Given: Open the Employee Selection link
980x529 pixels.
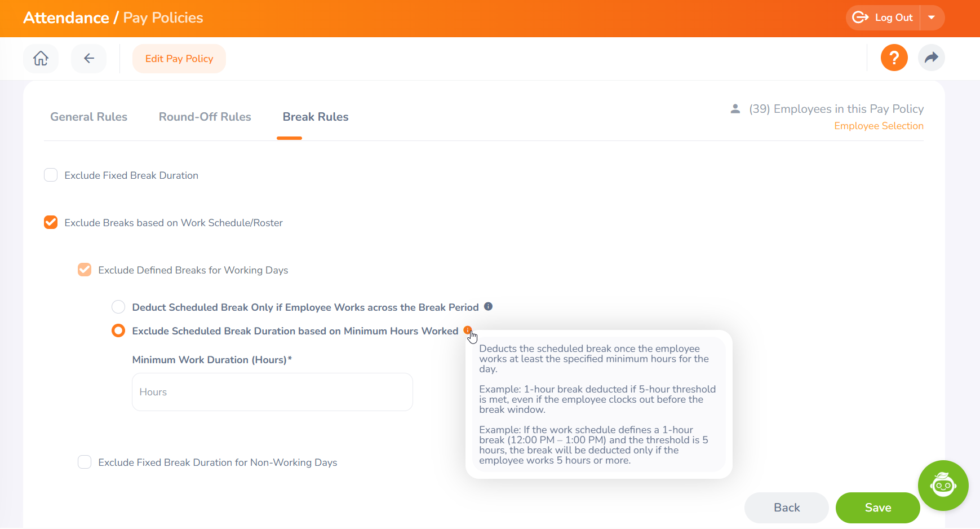Looking at the screenshot, I should [x=879, y=126].
